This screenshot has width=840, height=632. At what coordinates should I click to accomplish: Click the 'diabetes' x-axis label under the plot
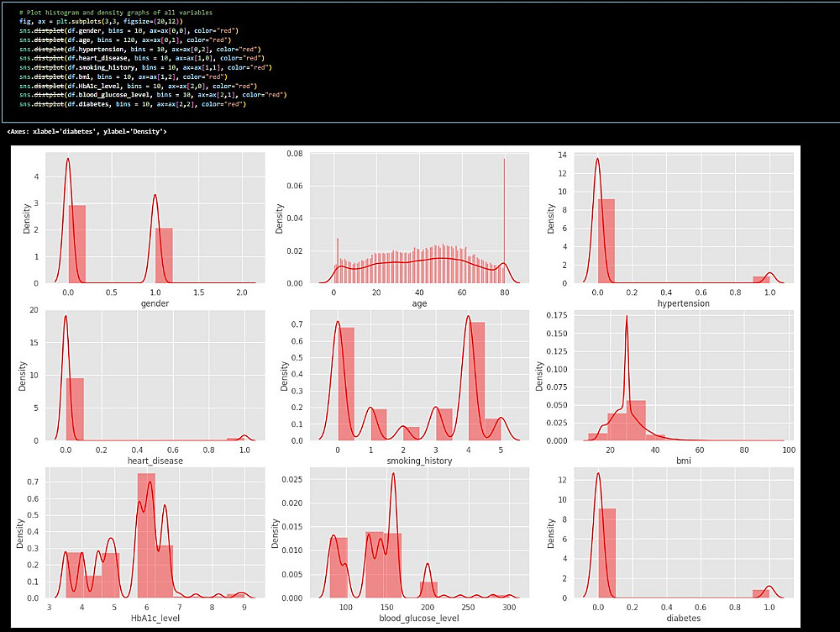point(684,618)
